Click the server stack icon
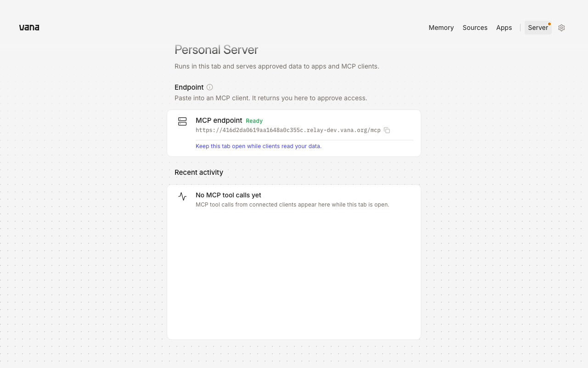This screenshot has height=368, width=588. (182, 121)
